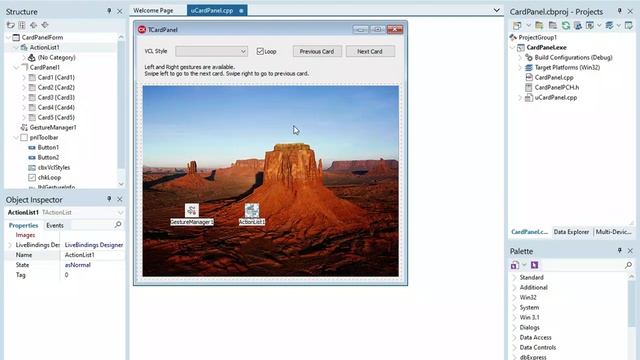The width and height of the screenshot is (640, 360).
Task: Open the VCL Style combo box
Action: point(211,51)
